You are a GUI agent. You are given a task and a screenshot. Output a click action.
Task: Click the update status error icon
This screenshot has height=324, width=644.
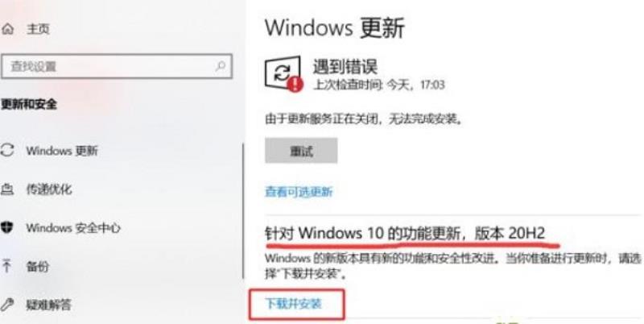[x=283, y=73]
